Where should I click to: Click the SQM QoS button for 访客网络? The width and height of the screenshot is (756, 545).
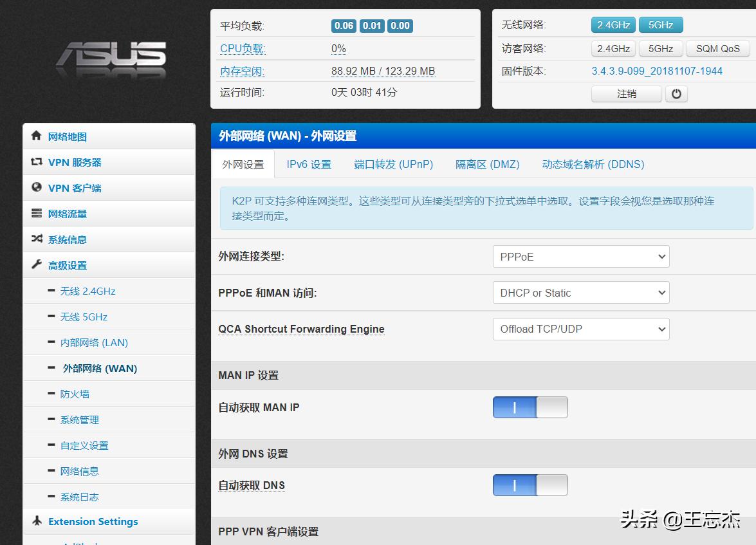click(x=718, y=48)
